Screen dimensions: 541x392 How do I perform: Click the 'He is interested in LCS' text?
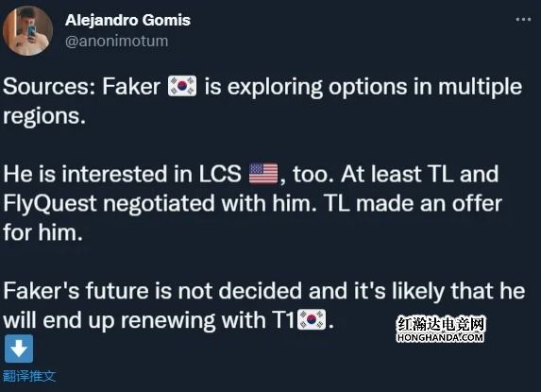122,174
